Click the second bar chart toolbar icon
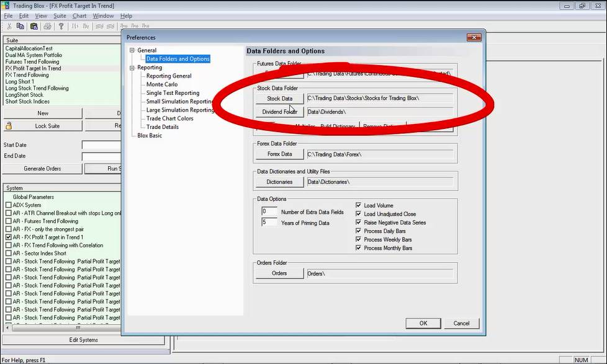This screenshot has width=607, height=364. [x=86, y=26]
